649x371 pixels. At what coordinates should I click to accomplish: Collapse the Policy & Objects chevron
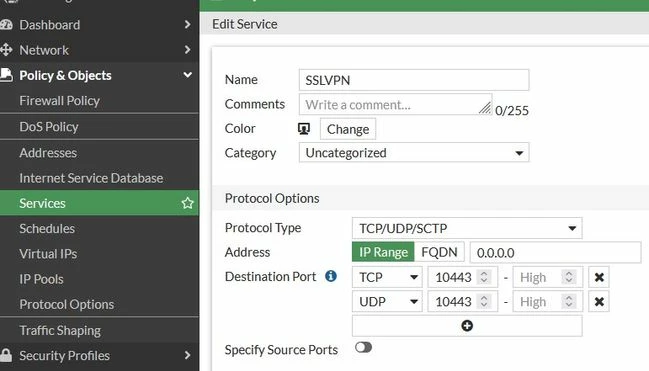(x=187, y=75)
